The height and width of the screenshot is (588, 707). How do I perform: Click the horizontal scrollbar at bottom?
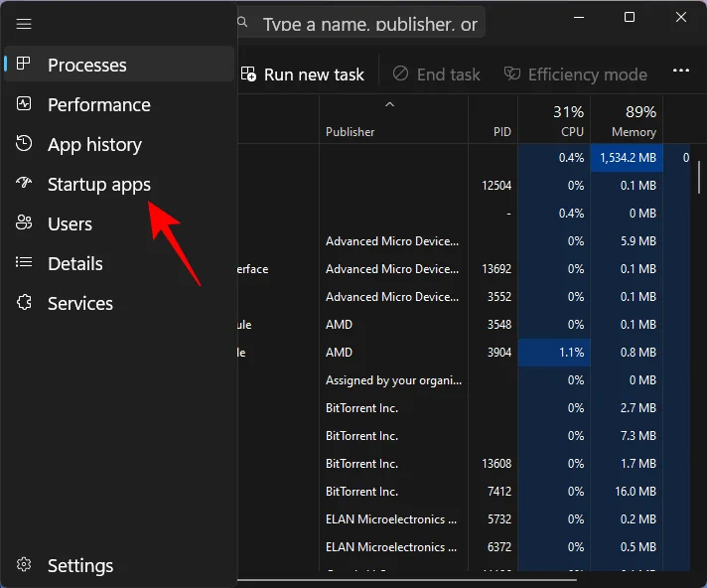[407, 580]
